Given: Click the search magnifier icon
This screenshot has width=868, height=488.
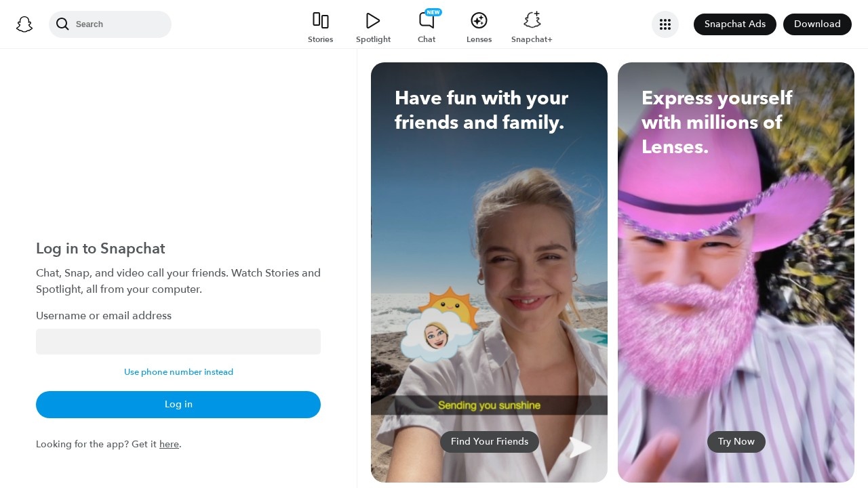Looking at the screenshot, I should tap(62, 24).
